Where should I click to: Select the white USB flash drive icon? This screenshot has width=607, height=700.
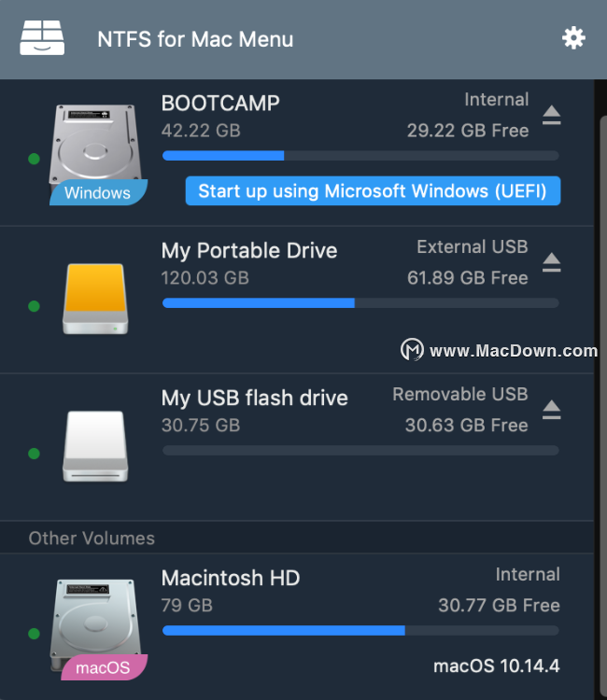95,446
